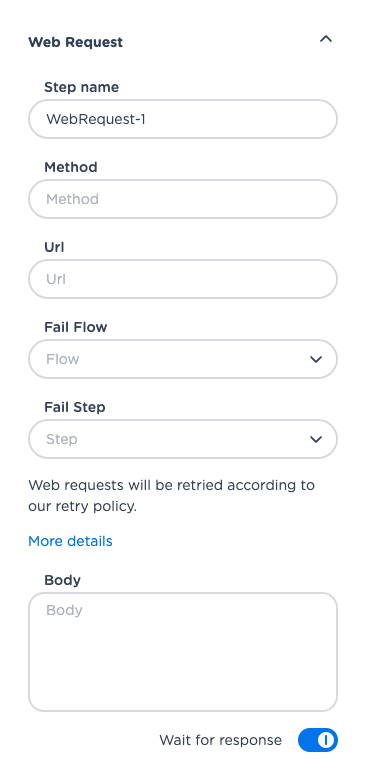Disable the Wait for response toggle
The height and width of the screenshot is (769, 373).
(318, 740)
